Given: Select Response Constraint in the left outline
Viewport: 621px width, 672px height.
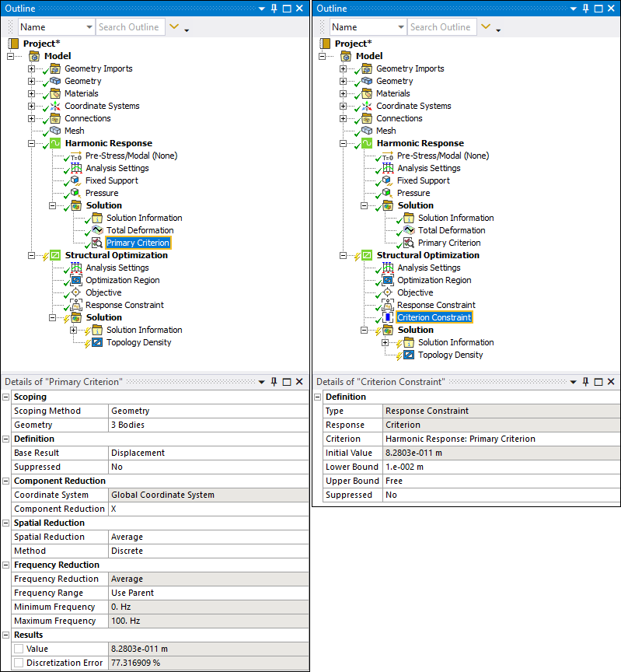Looking at the screenshot, I should (x=124, y=305).
